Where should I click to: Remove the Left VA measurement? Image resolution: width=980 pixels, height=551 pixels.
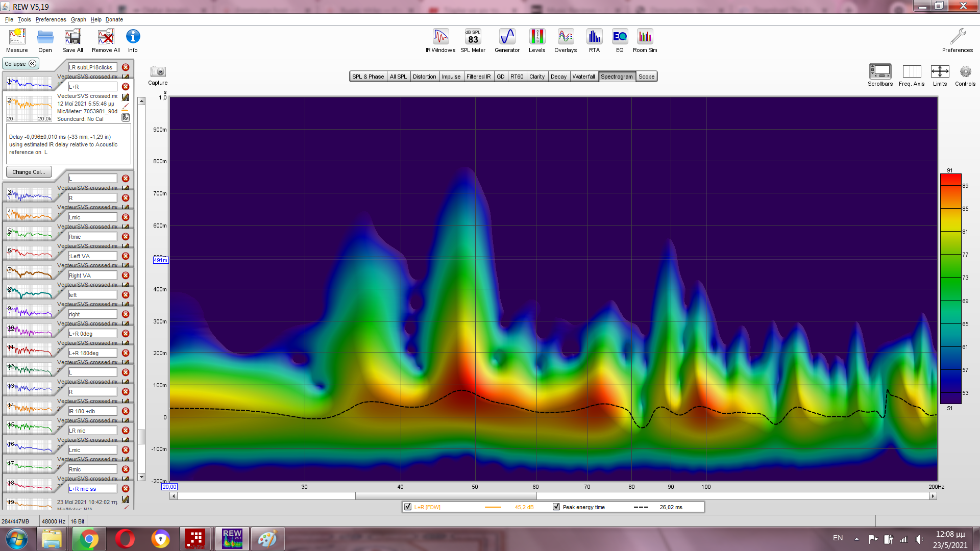pyautogui.click(x=126, y=256)
